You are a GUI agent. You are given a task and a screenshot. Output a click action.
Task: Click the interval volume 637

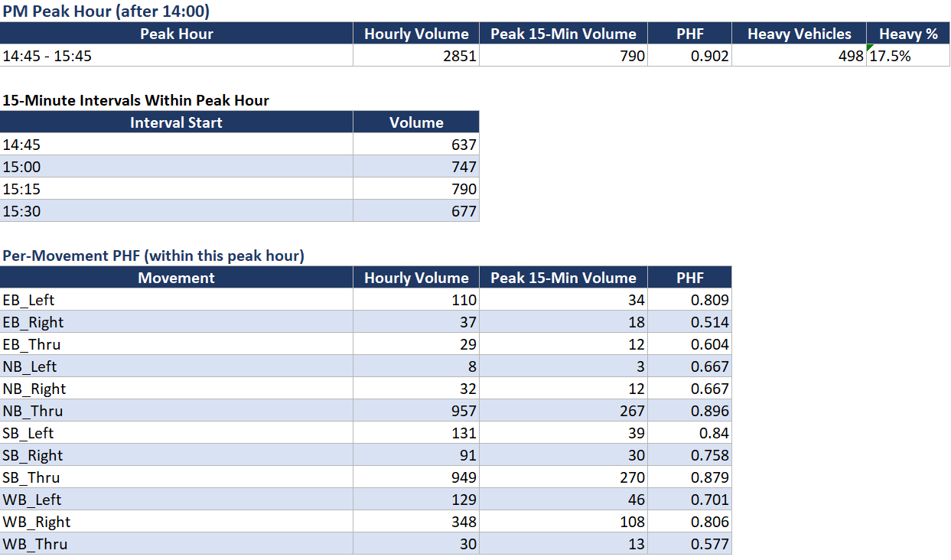(x=416, y=145)
